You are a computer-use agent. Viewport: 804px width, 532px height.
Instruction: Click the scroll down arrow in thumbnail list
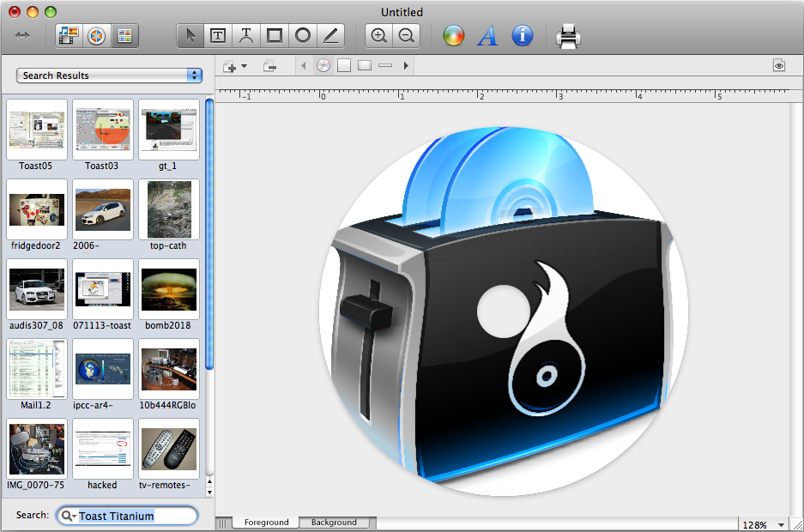[209, 493]
